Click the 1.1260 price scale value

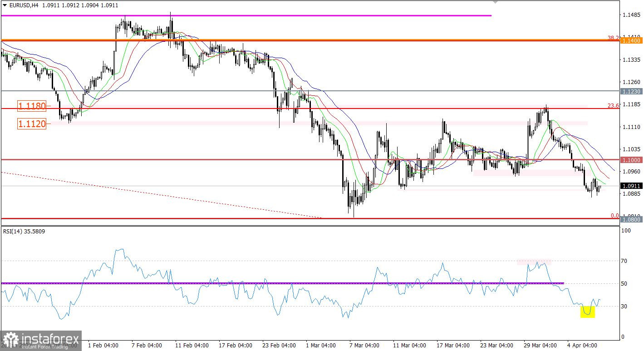632,82
